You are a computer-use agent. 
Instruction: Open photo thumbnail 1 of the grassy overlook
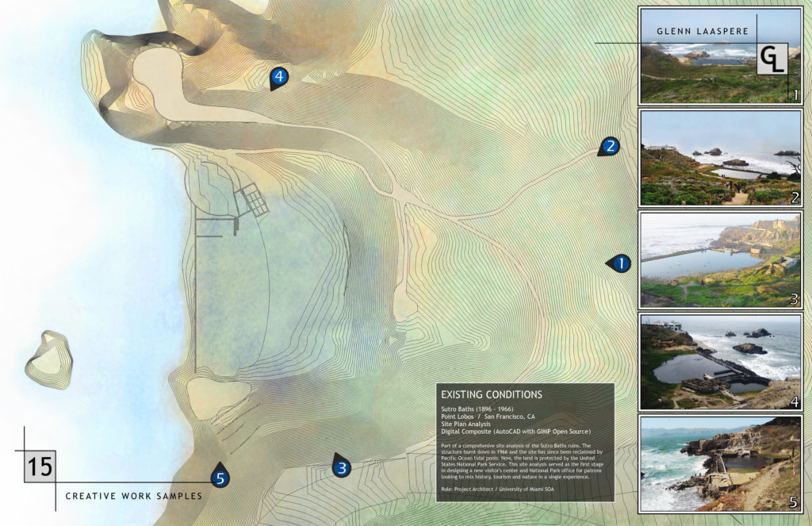point(720,56)
